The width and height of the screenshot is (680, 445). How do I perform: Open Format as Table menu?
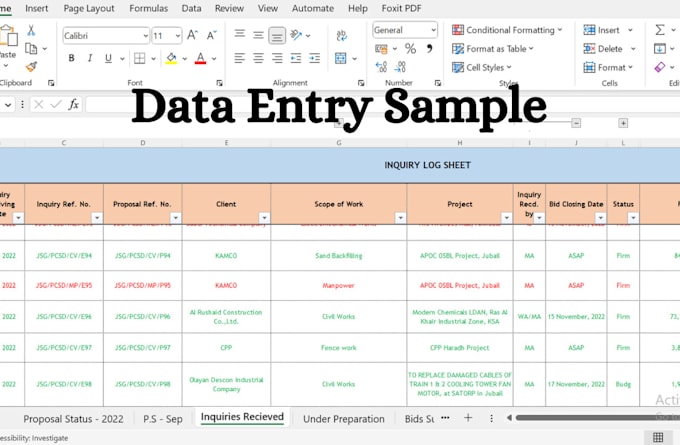pos(492,49)
